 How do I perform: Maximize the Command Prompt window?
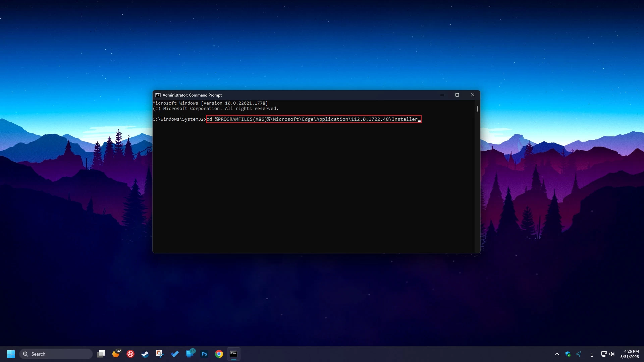[x=457, y=95]
